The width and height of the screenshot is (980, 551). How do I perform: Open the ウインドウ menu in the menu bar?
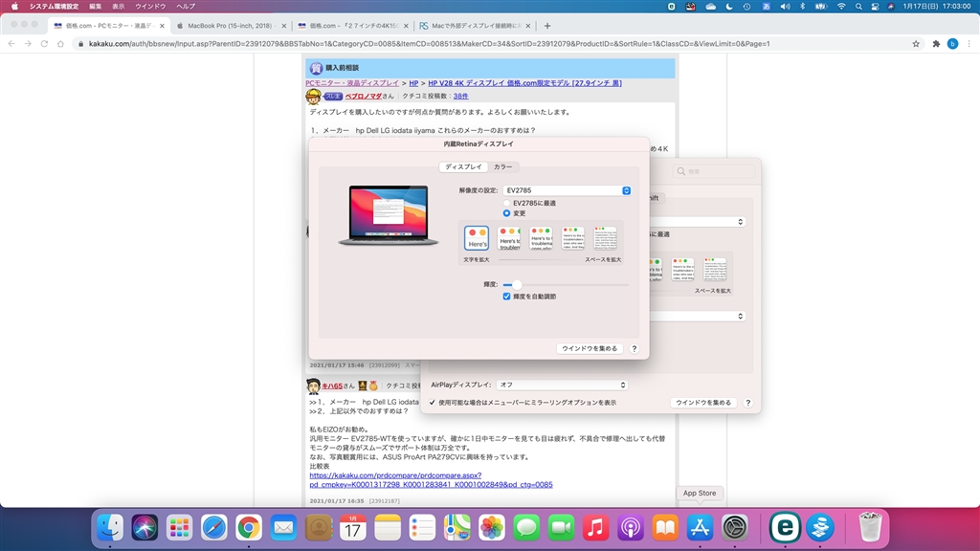150,6
